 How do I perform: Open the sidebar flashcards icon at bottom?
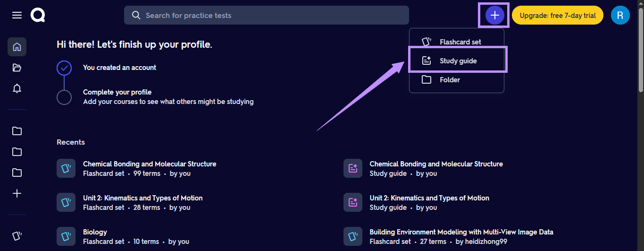coord(17,235)
